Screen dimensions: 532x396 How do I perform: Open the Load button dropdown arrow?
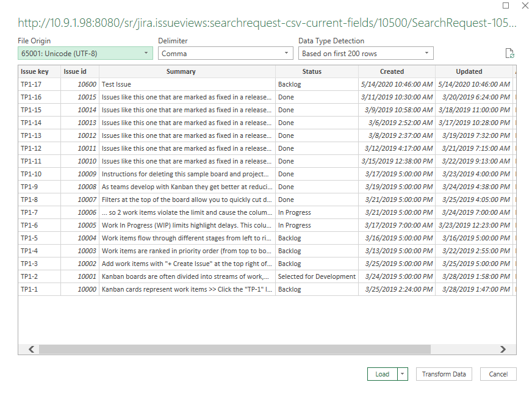pos(403,374)
